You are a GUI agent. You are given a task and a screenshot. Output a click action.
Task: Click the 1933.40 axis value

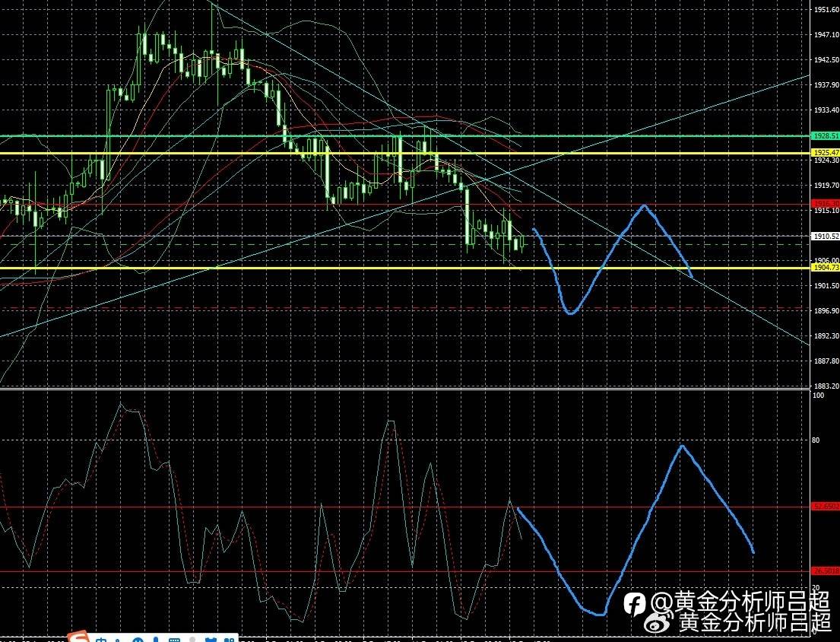pos(826,110)
